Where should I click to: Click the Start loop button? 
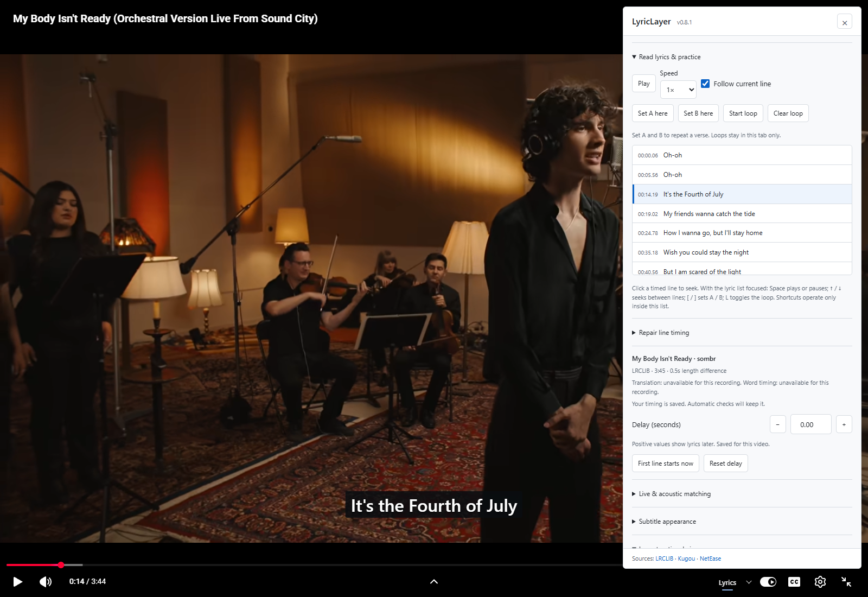coord(743,113)
